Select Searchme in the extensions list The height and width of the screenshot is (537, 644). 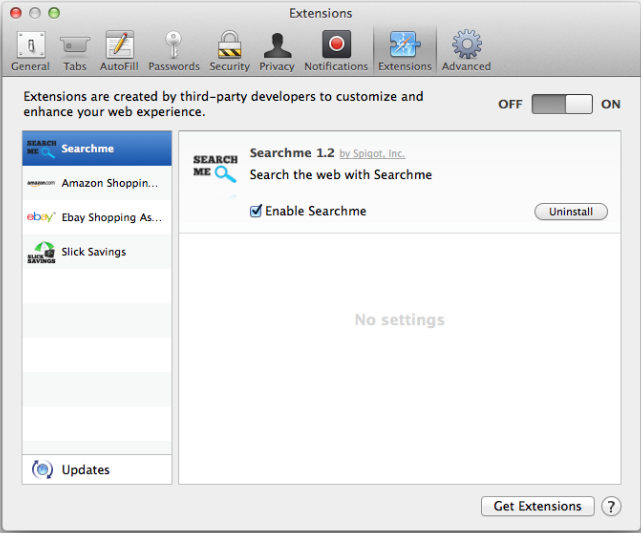[97, 149]
